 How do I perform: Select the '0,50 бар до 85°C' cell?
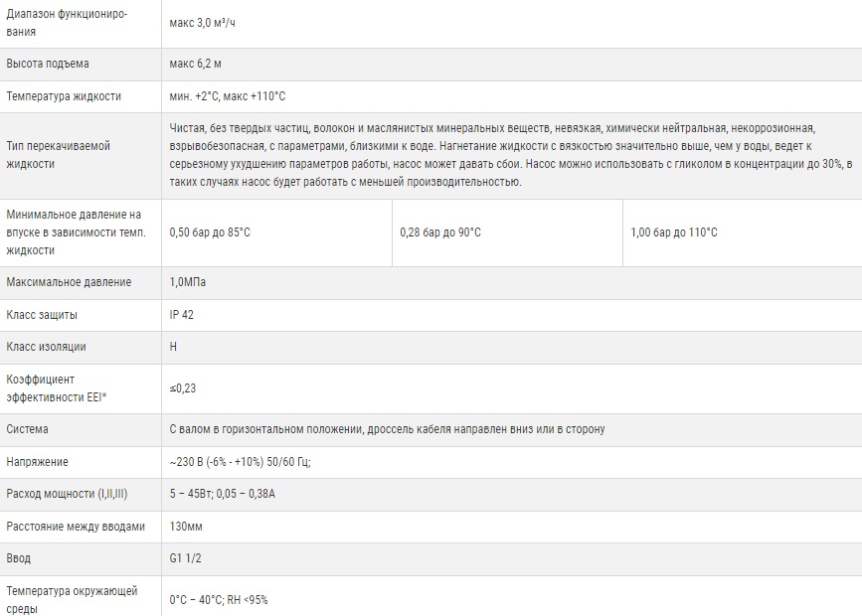[x=211, y=232]
